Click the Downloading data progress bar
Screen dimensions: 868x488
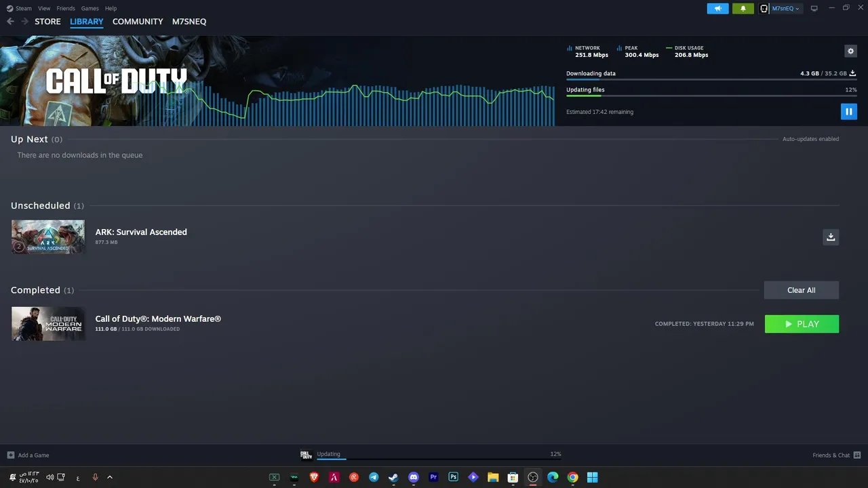pyautogui.click(x=711, y=79)
